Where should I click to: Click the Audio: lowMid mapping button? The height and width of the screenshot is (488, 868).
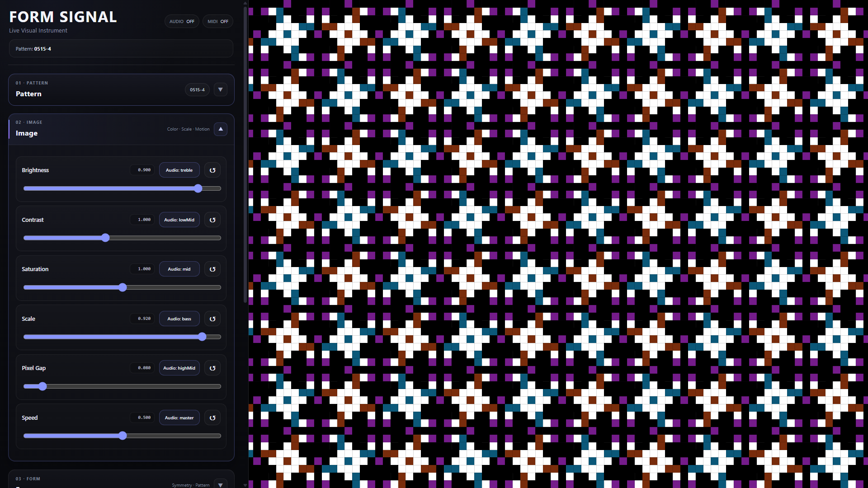(179, 220)
